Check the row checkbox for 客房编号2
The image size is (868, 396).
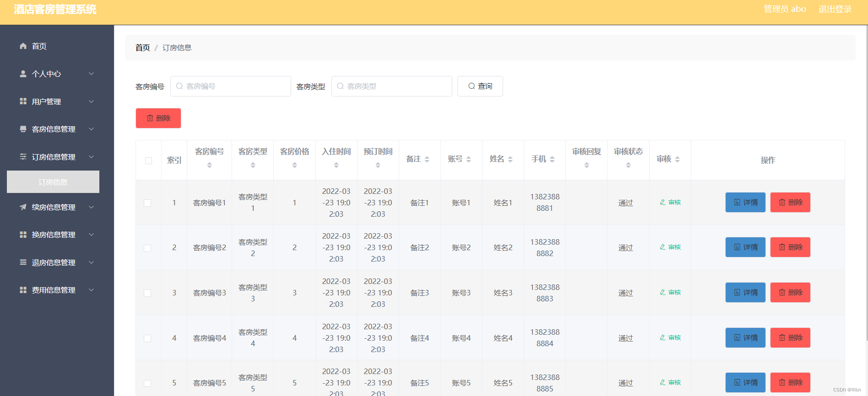pos(147,248)
